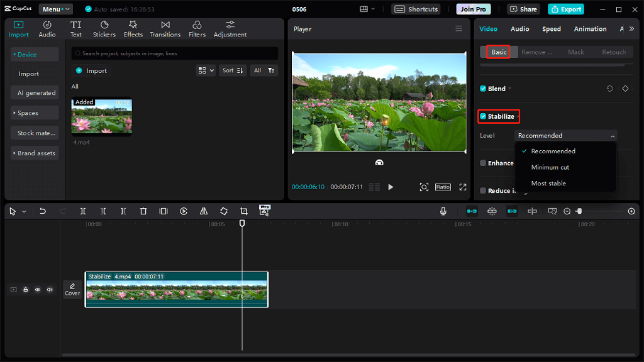The width and height of the screenshot is (644, 362).
Task: Open the Menu dropdown
Action: [x=56, y=9]
